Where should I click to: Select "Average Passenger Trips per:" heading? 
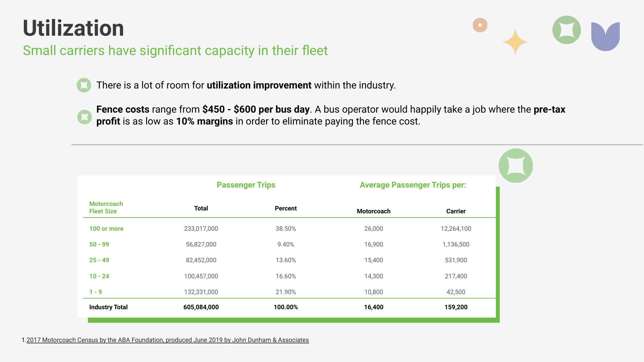[x=413, y=185]
